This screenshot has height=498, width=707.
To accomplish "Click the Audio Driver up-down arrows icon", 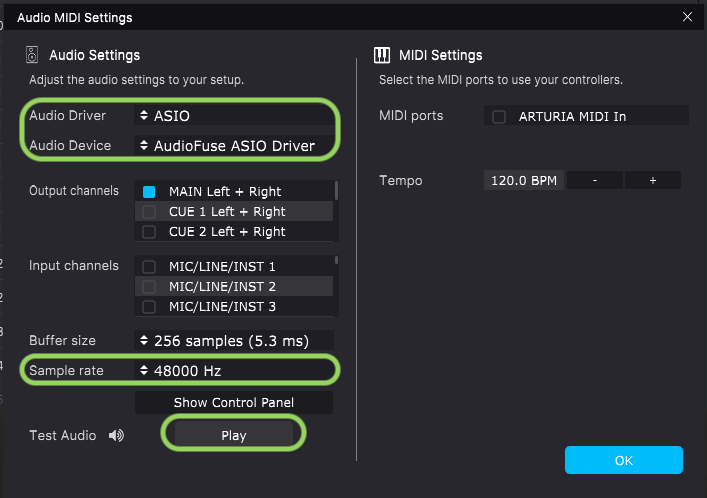I will (x=144, y=115).
